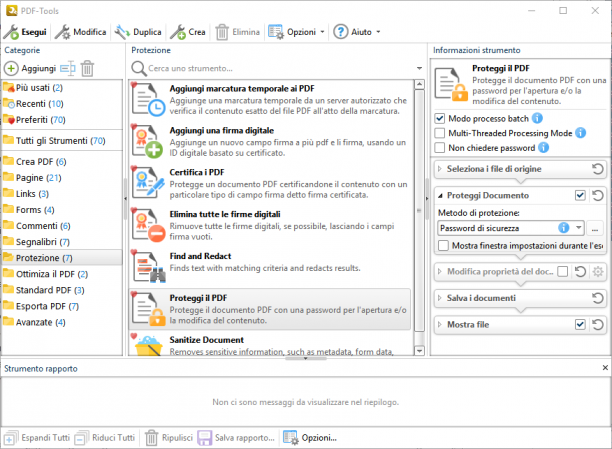The height and width of the screenshot is (449, 612).
Task: Select the Aggiungi una firma digitale icon
Action: coord(148,141)
